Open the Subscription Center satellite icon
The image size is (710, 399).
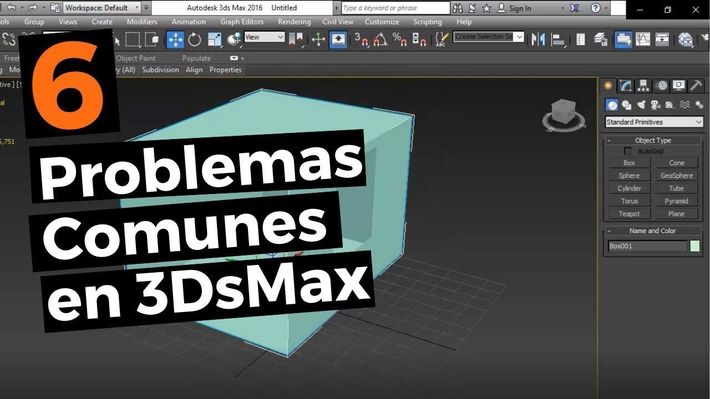click(472, 8)
